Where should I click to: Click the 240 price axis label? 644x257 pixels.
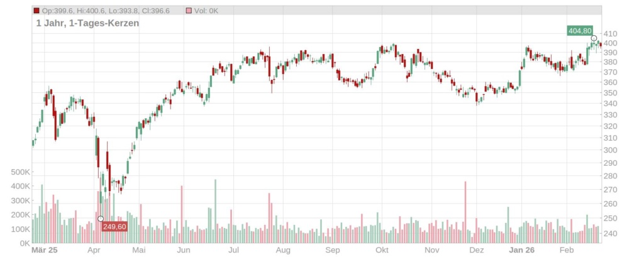(x=611, y=233)
